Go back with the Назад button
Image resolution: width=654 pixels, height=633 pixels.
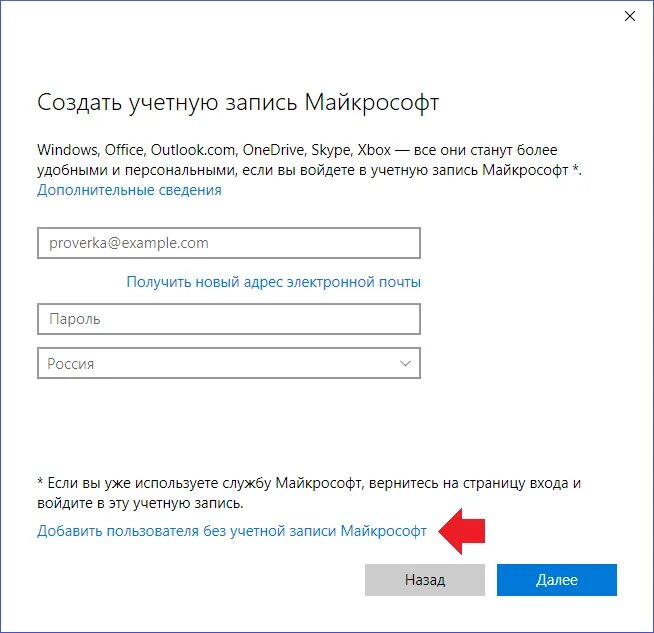(x=425, y=580)
